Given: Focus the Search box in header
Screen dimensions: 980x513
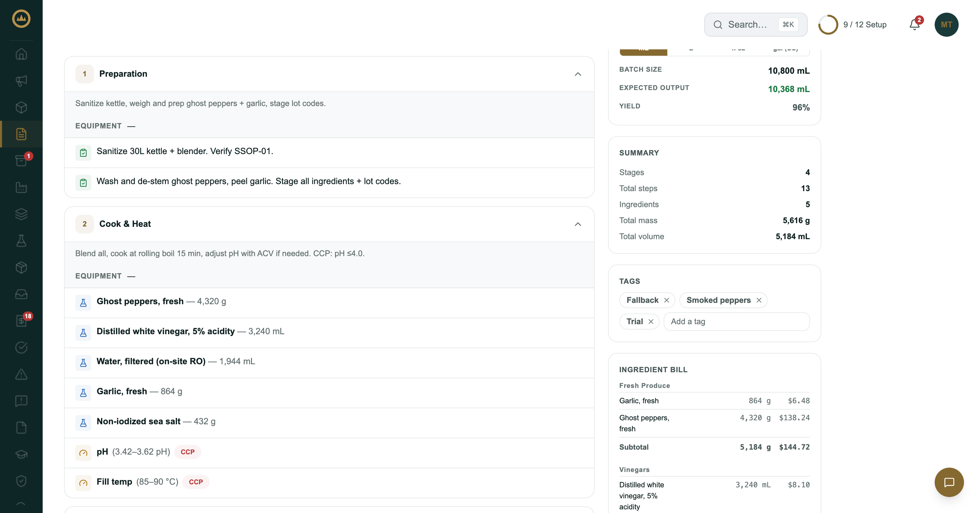Looking at the screenshot, I should click(756, 24).
